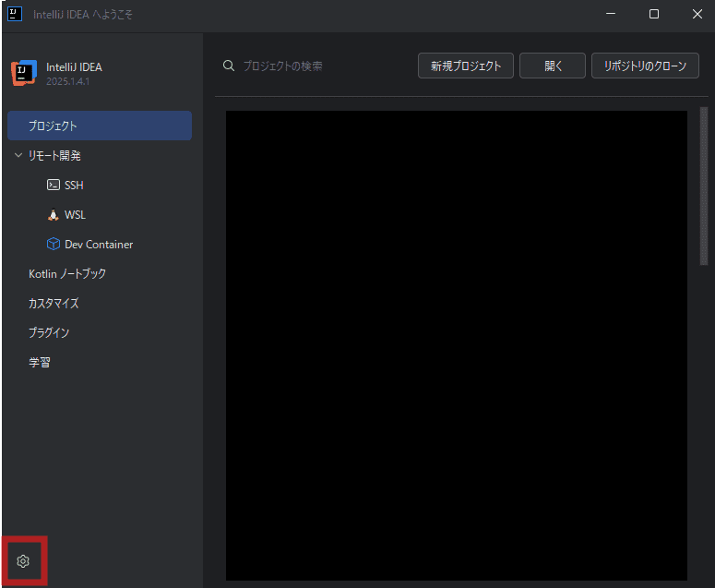
Task: Minimize the welcome window
Action: (611, 14)
